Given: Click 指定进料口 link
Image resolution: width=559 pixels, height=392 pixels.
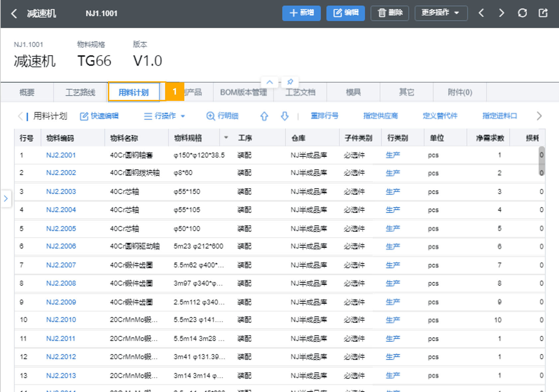Looking at the screenshot, I should 500,116.
